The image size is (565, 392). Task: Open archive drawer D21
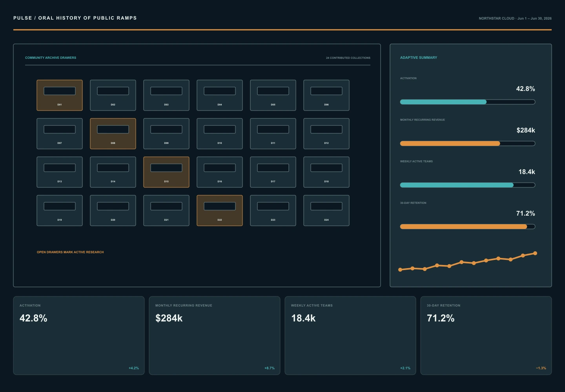point(166,211)
